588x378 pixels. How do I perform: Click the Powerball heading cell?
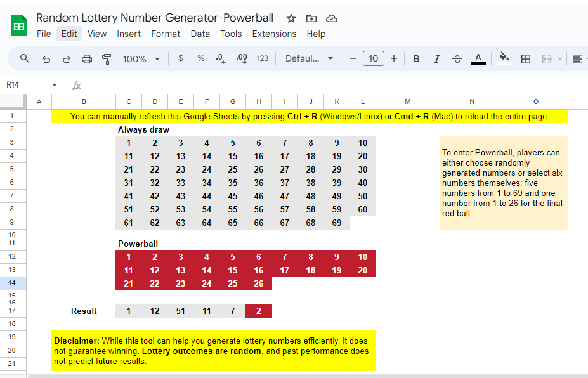coord(138,244)
